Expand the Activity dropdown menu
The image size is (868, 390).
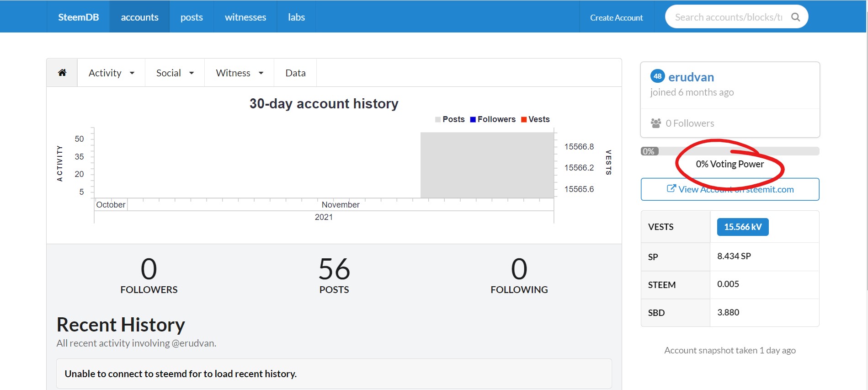111,73
